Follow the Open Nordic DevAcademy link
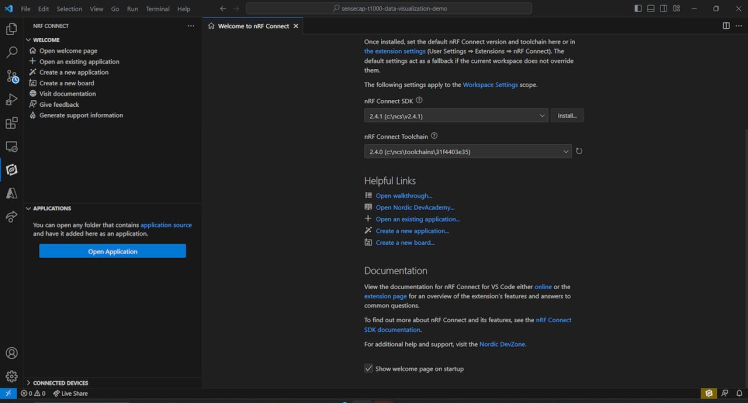This screenshot has width=748, height=403. (x=415, y=207)
